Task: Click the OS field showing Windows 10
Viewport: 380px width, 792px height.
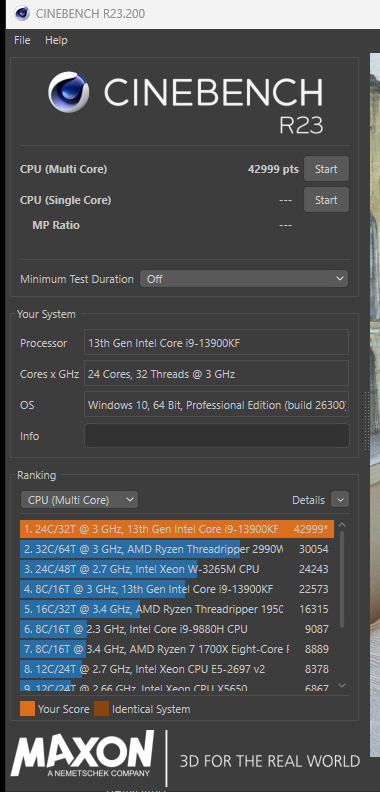Action: click(x=216, y=405)
